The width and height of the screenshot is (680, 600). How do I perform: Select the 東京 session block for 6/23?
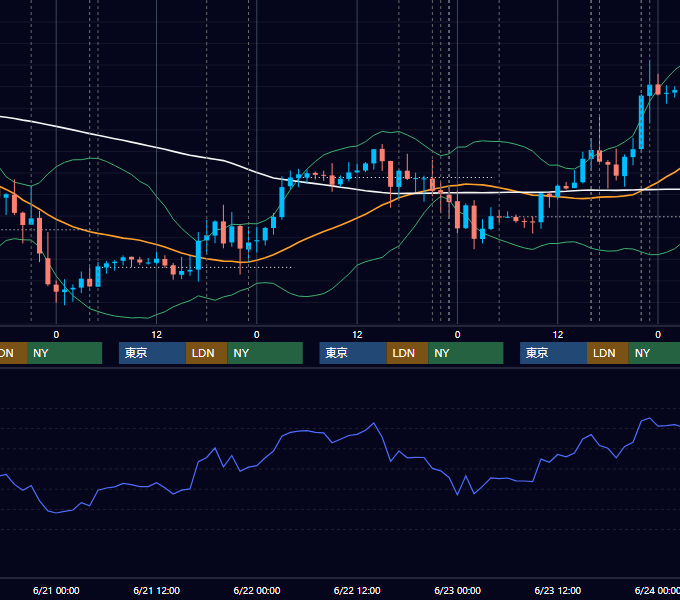pyautogui.click(x=554, y=353)
